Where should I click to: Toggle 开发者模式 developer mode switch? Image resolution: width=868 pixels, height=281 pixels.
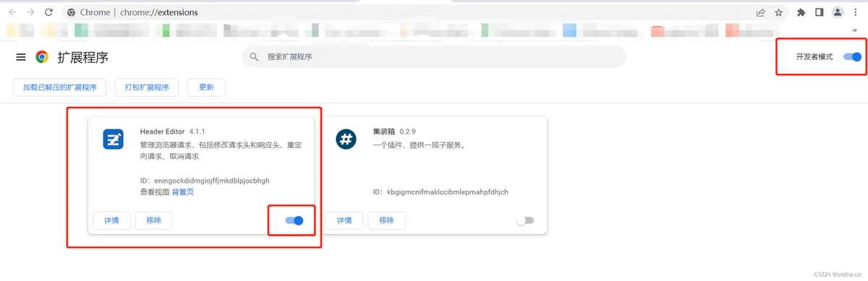click(853, 56)
